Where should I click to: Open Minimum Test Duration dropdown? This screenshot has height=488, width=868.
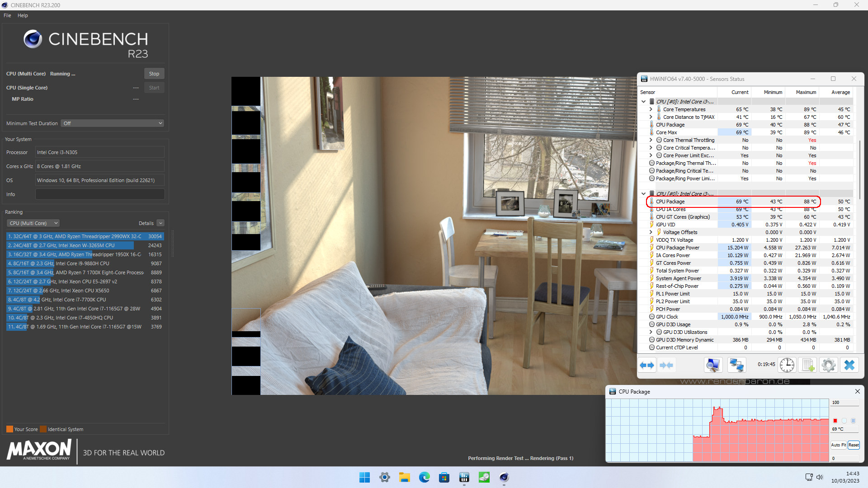(112, 123)
